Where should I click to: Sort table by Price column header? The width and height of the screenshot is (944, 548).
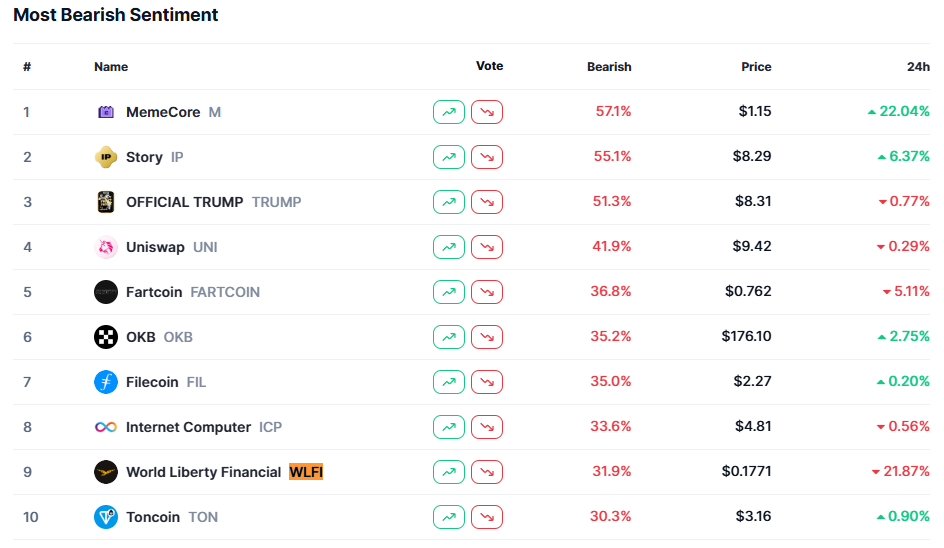pyautogui.click(x=756, y=67)
